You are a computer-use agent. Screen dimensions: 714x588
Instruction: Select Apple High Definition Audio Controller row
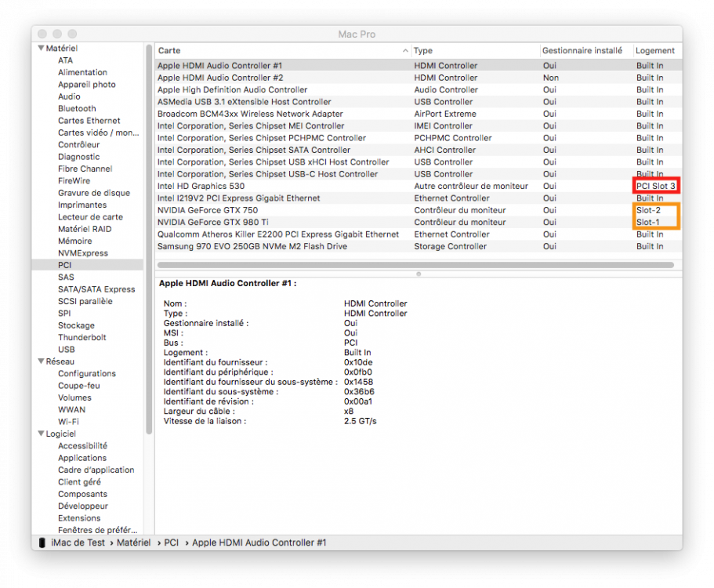(419, 89)
